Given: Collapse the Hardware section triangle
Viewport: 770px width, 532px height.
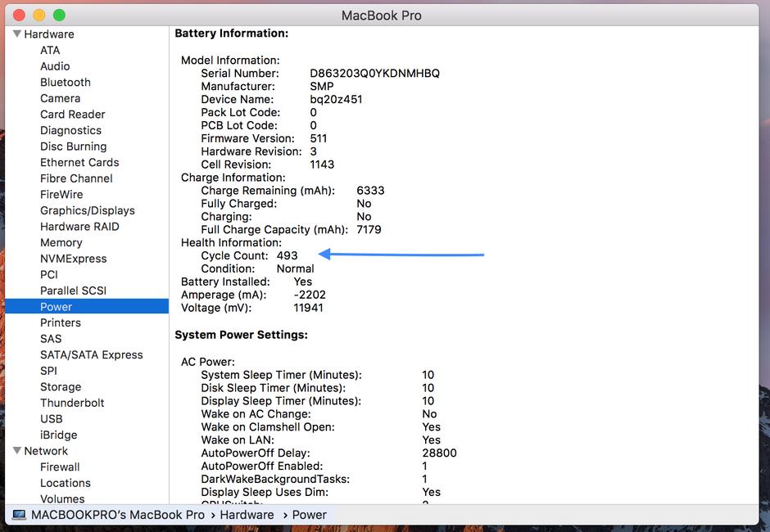Looking at the screenshot, I should [17, 34].
